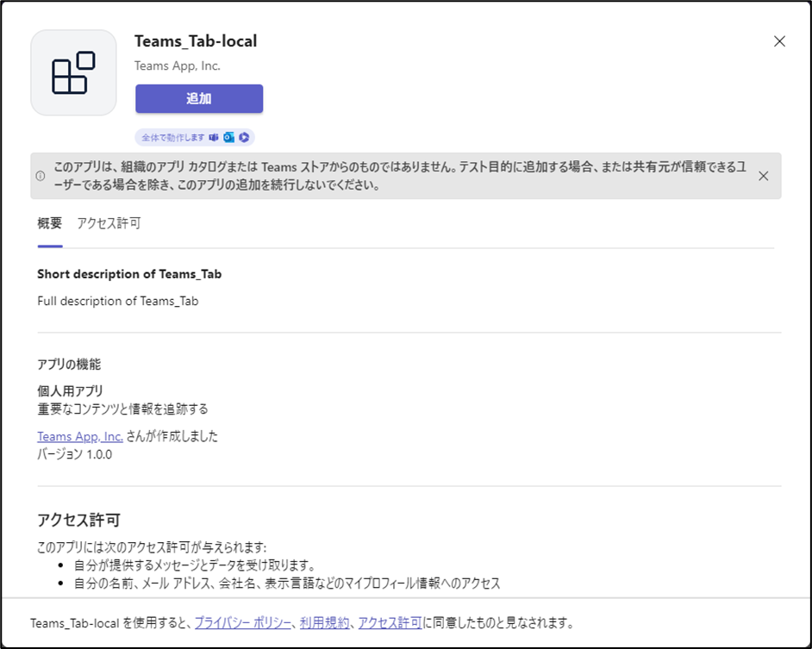Open the 利用規約 link
The width and height of the screenshot is (812, 649).
325,623
